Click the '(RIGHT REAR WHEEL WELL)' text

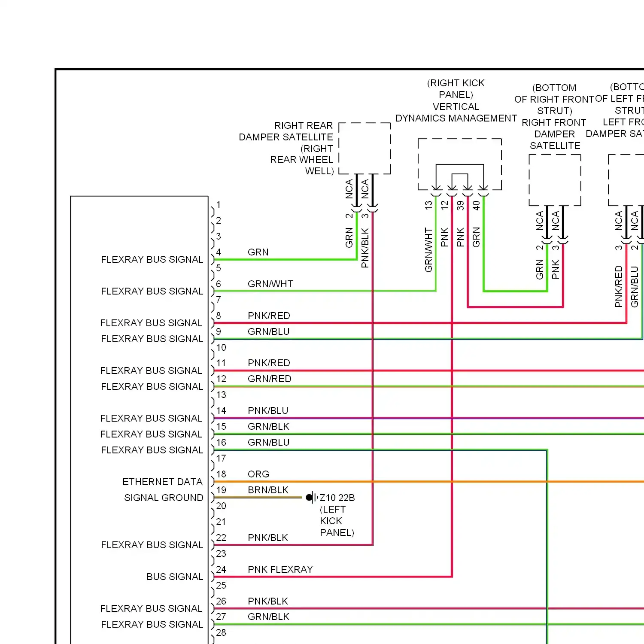(302, 160)
